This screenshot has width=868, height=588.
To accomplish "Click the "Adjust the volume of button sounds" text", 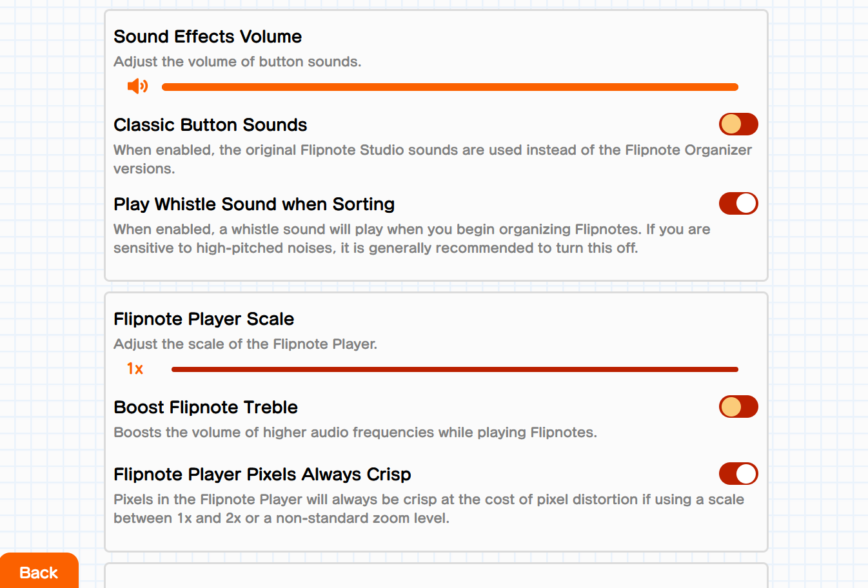I will (x=237, y=62).
